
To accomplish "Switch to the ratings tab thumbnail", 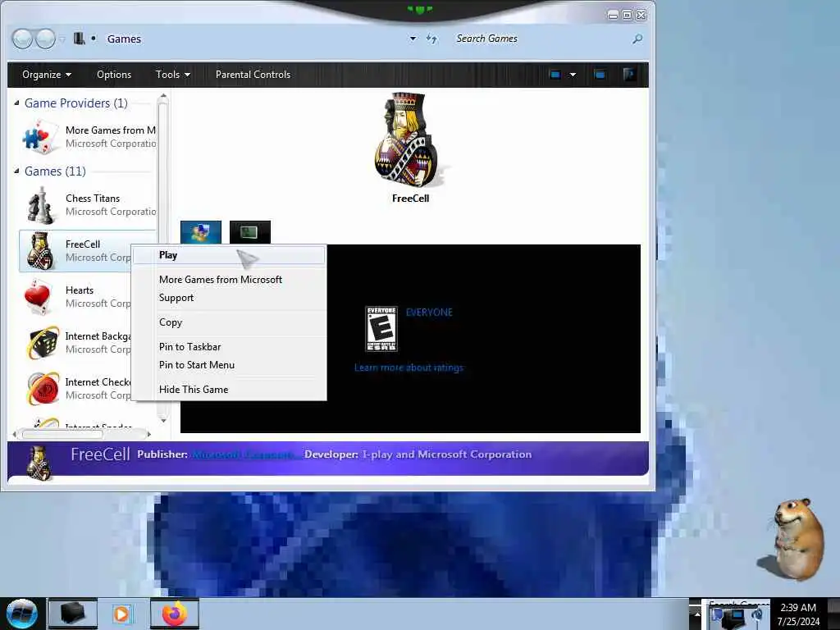I will (201, 232).
